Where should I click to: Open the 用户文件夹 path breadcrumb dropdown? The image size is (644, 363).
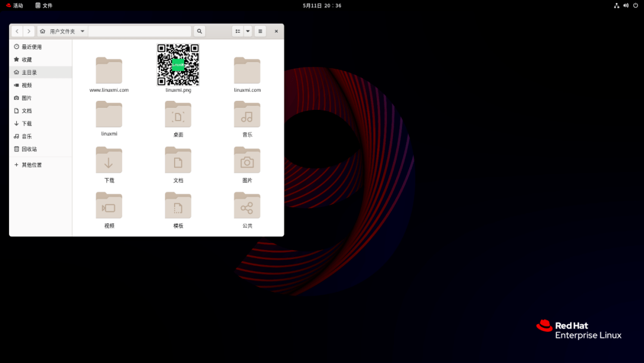[x=62, y=30]
